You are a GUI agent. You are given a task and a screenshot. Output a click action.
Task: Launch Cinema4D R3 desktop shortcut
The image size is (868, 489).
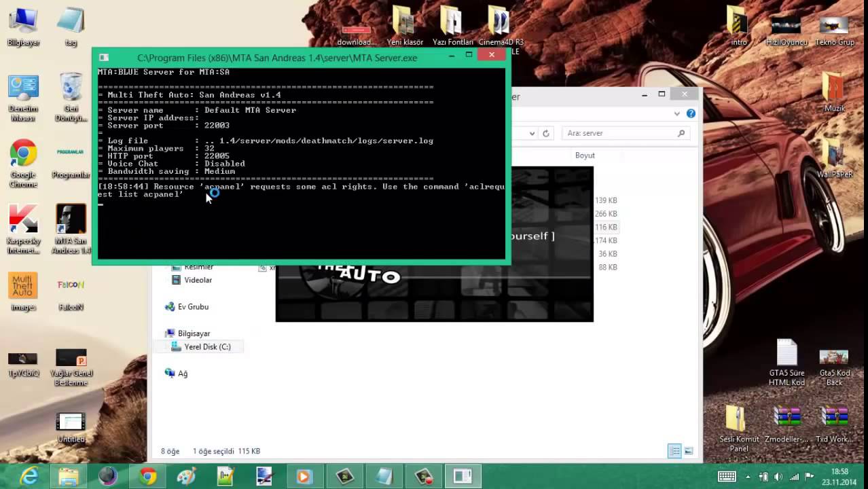tap(500, 31)
